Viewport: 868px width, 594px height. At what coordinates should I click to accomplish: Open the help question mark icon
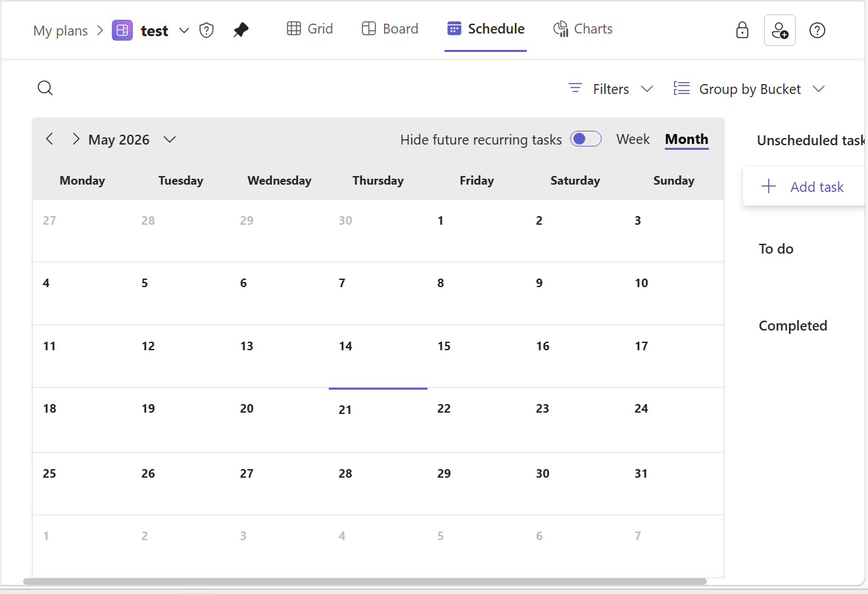coord(817,30)
